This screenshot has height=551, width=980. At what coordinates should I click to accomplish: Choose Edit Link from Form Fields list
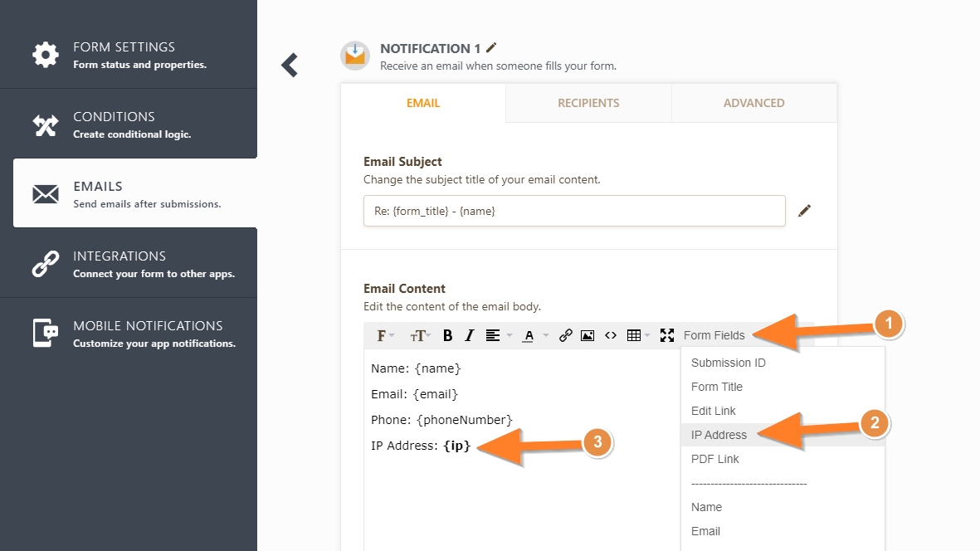783,411
